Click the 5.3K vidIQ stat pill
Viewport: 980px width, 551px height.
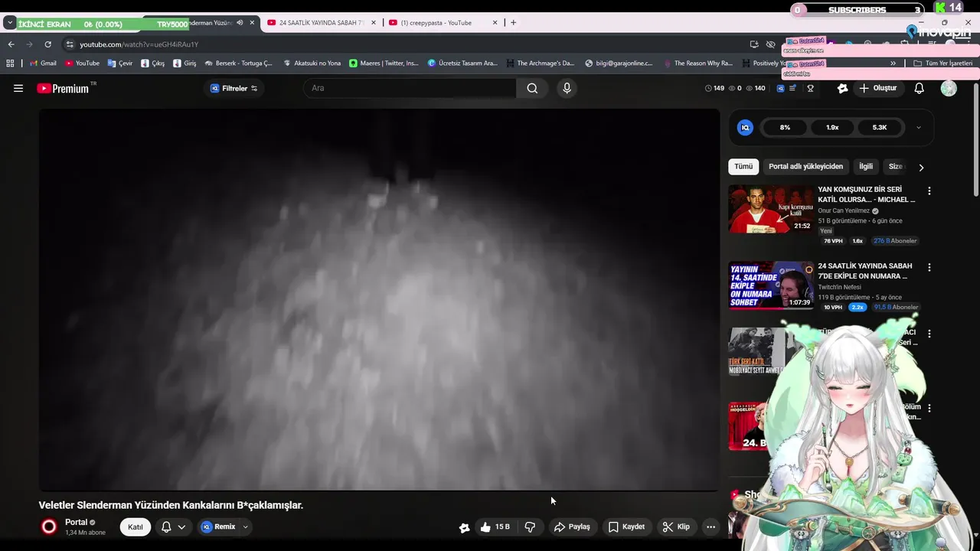[880, 128]
